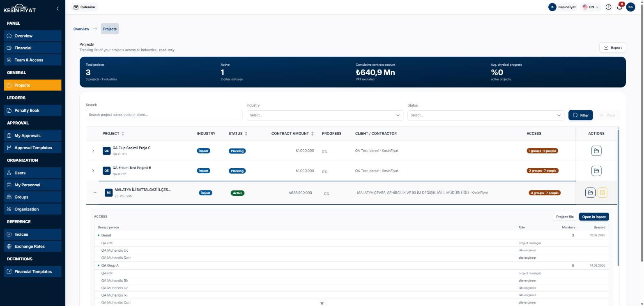Go to Overview in sidebar
This screenshot has width=644, height=306.
(33, 36)
